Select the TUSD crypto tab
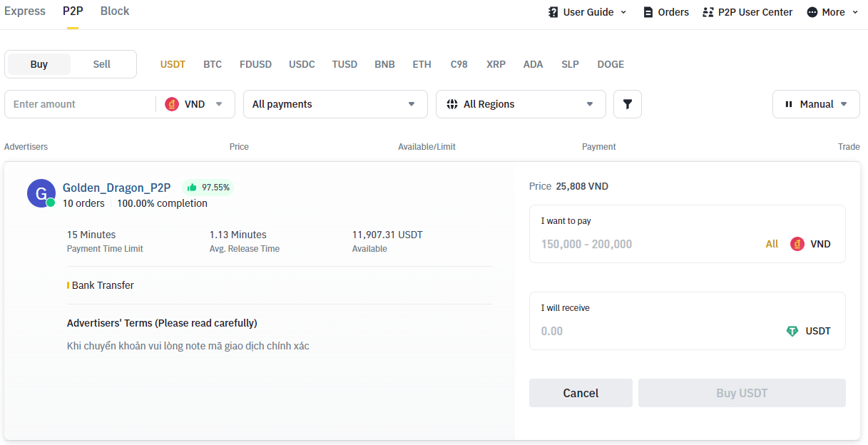The image size is (868, 445). pos(344,64)
